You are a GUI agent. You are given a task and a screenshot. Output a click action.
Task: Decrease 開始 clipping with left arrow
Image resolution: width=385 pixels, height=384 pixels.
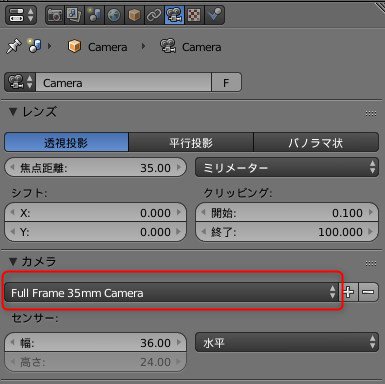(x=203, y=212)
